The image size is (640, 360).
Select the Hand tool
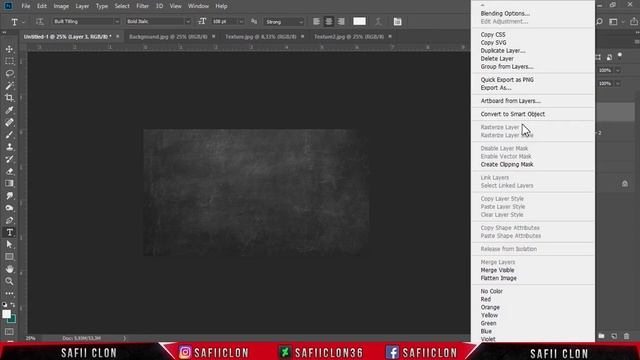[x=9, y=269]
